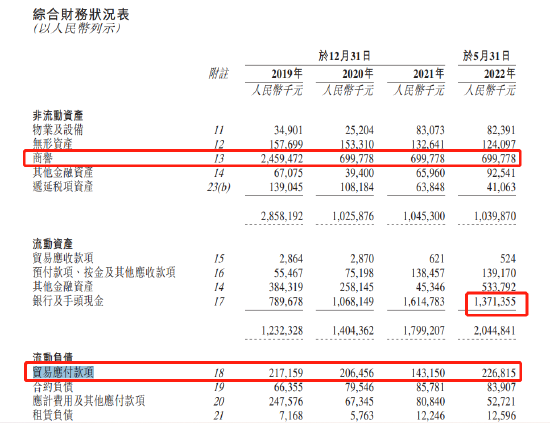Click the 應計費用及其他應付款項 label
Image resolution: width=550 pixels, height=423 pixels.
[89, 401]
